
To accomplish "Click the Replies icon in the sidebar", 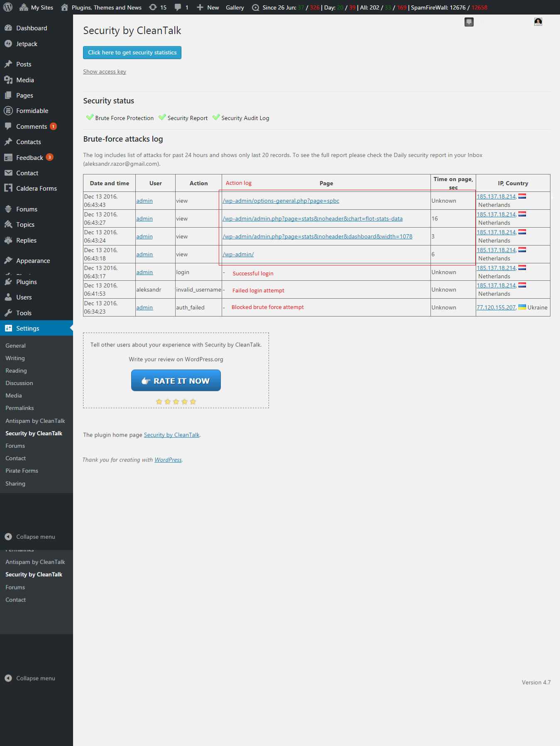I will point(8,240).
